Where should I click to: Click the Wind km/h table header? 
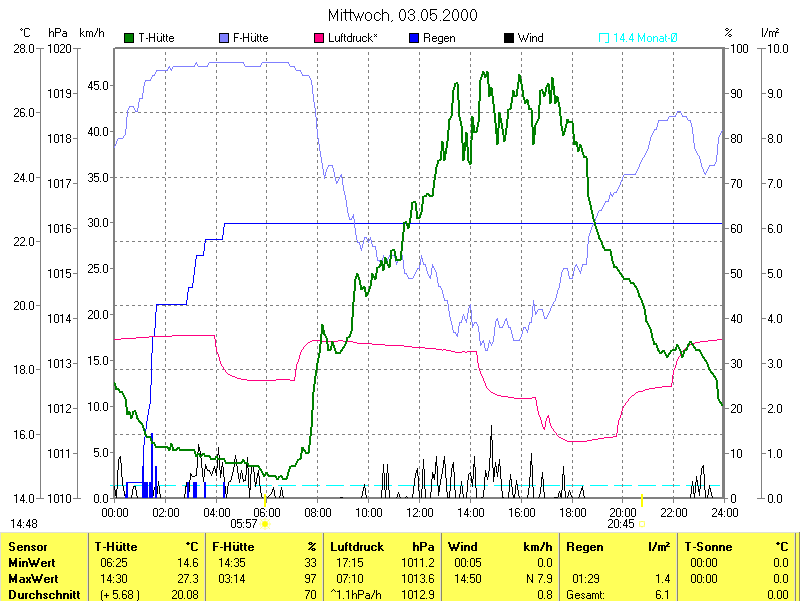point(462,547)
